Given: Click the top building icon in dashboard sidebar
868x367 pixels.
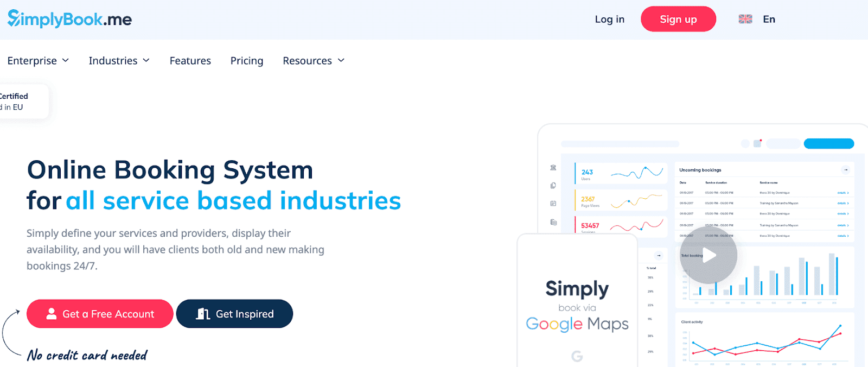Looking at the screenshot, I should [553, 168].
